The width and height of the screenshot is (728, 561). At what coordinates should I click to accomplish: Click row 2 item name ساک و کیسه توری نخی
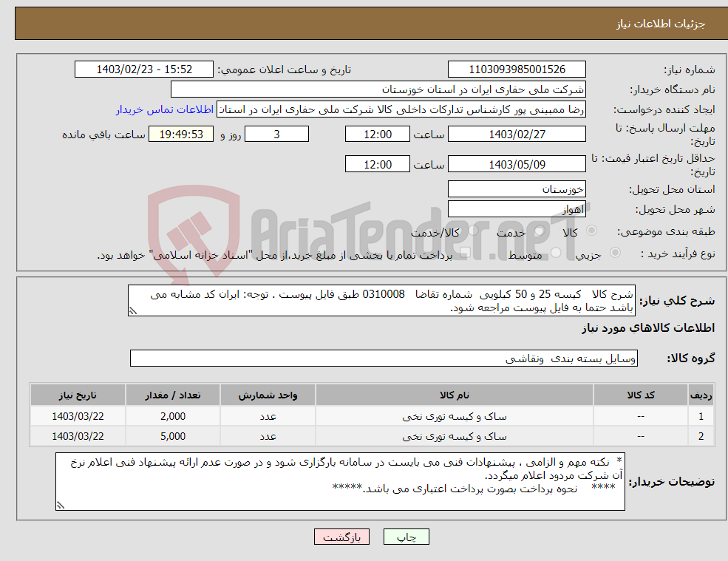(x=455, y=437)
